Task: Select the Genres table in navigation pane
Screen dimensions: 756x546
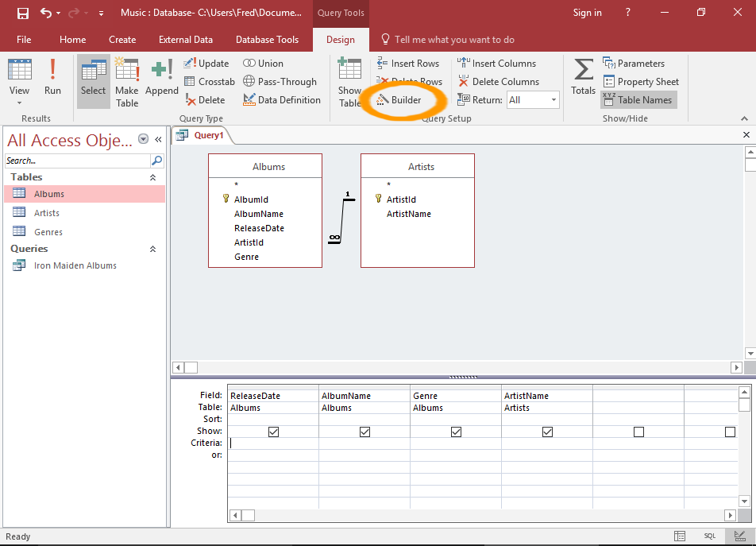Action: point(85,232)
